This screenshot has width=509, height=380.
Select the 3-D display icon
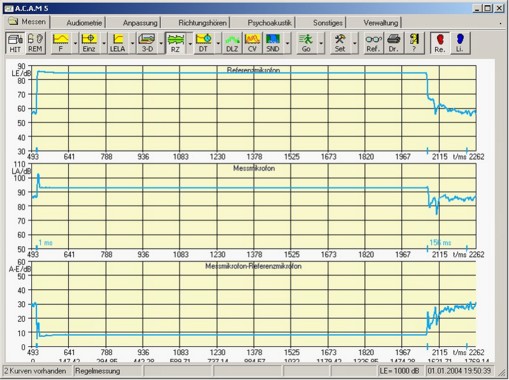[x=147, y=43]
